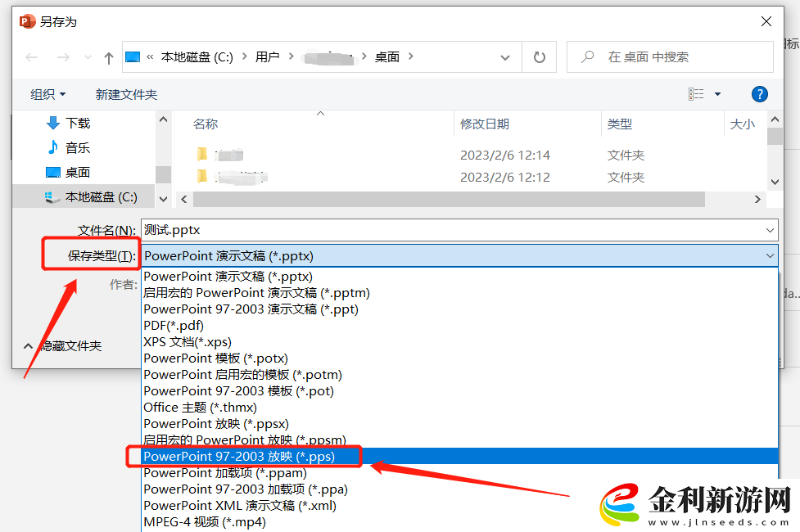The width and height of the screenshot is (800, 532).
Task: Choose 启用宏的 PowerPoint 演示文稿 (*.pptm)
Action: (x=459, y=293)
